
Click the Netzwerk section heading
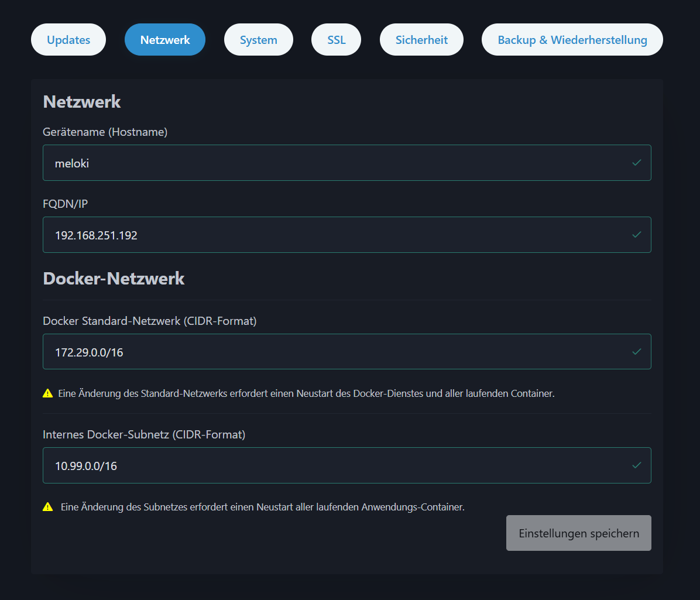coord(81,101)
